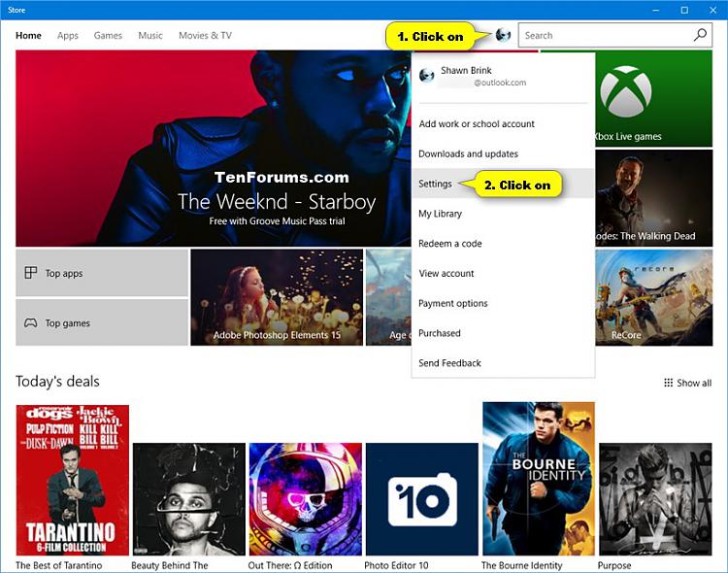Open The Walking Dead tile
Image resolution: width=728 pixels, height=573 pixels.
[653, 198]
